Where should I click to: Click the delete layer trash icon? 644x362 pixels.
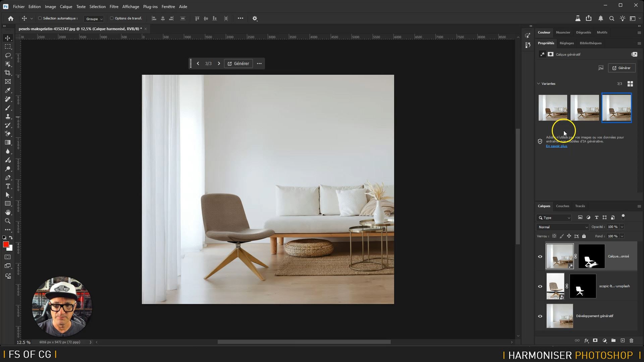(x=631, y=341)
